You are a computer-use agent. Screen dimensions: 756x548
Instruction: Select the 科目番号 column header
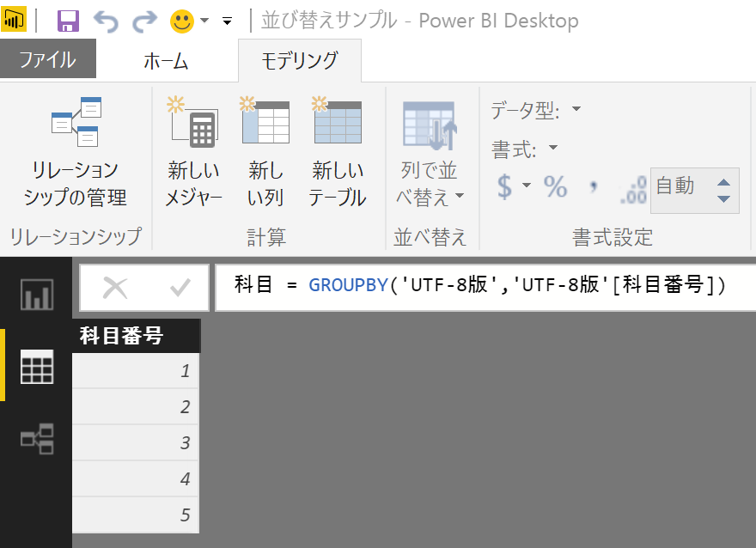[136, 336]
